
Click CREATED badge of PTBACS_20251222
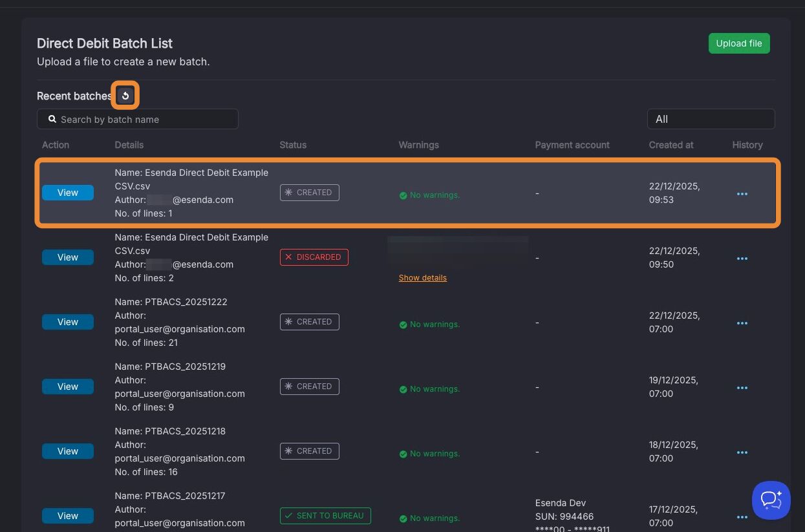(x=310, y=322)
